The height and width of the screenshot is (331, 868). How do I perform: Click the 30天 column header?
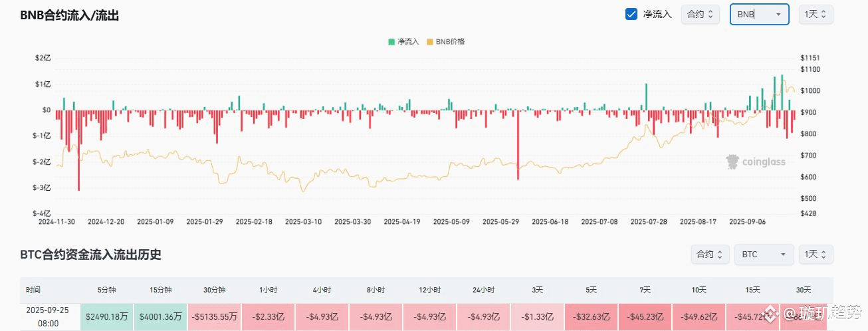(x=804, y=290)
